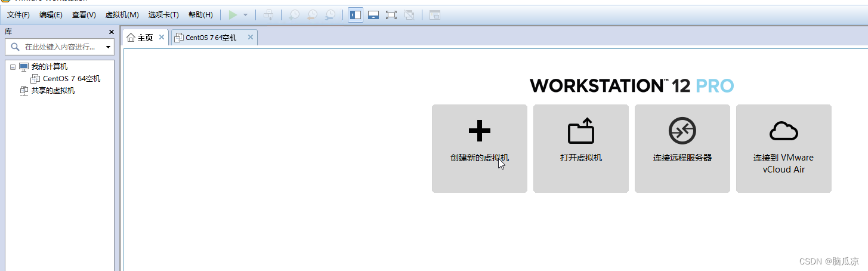Switch to the 主页 home tab
This screenshot has height=271, width=868.
(x=146, y=38)
